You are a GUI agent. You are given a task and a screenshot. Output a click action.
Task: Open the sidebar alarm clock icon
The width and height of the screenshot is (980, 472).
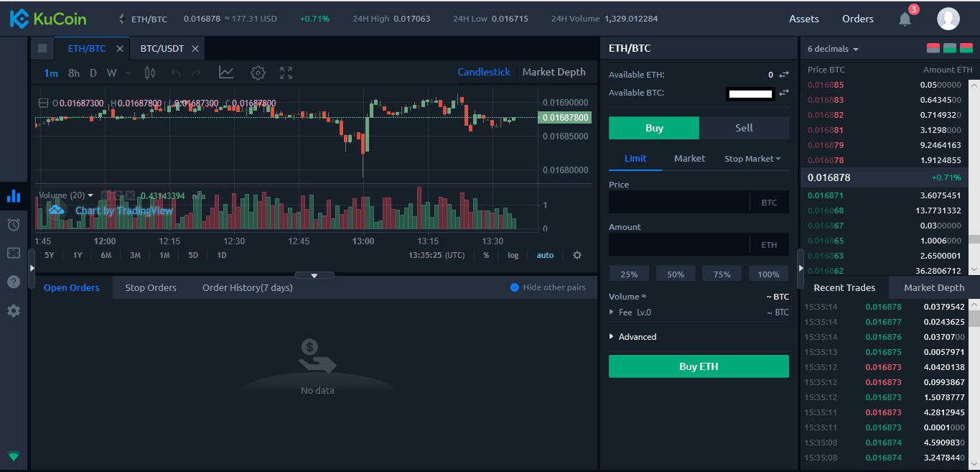pos(14,225)
